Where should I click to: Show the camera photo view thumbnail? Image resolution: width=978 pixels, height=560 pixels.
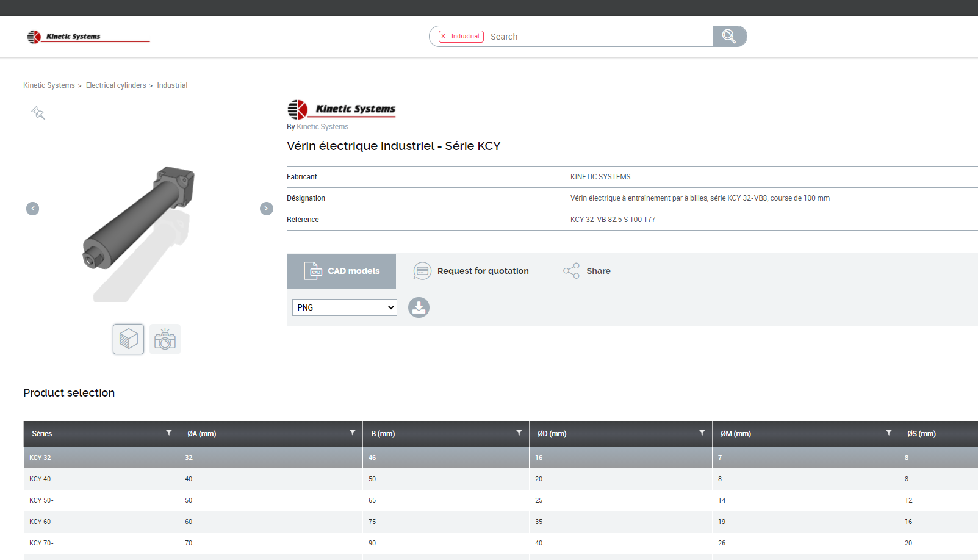point(165,339)
